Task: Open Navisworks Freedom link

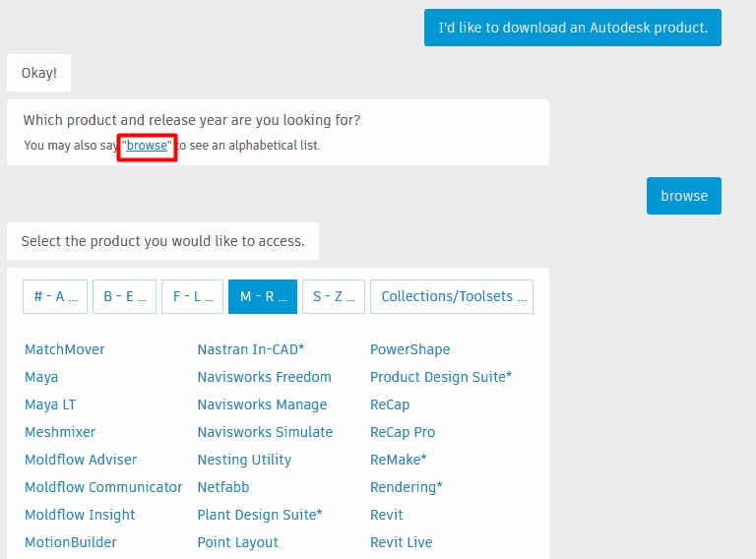Action: 264,377
